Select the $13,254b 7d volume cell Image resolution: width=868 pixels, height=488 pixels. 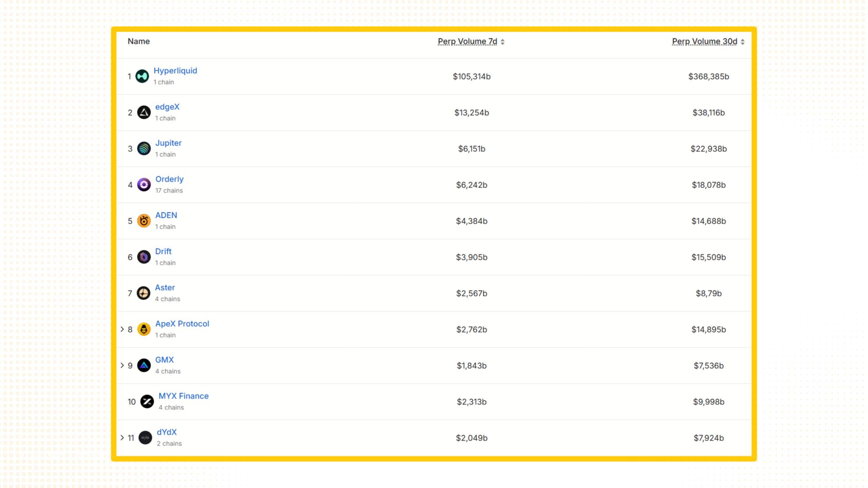pyautogui.click(x=472, y=113)
